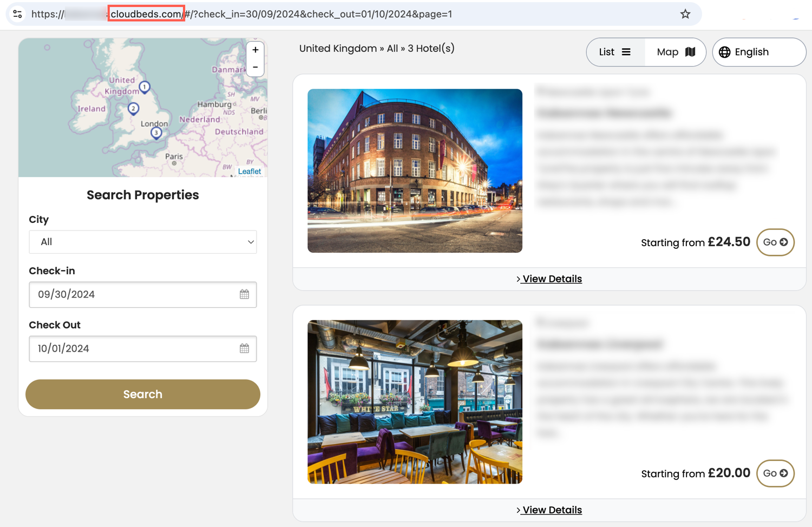
Task: Click Go for the £24.50 hotel
Action: coord(775,242)
